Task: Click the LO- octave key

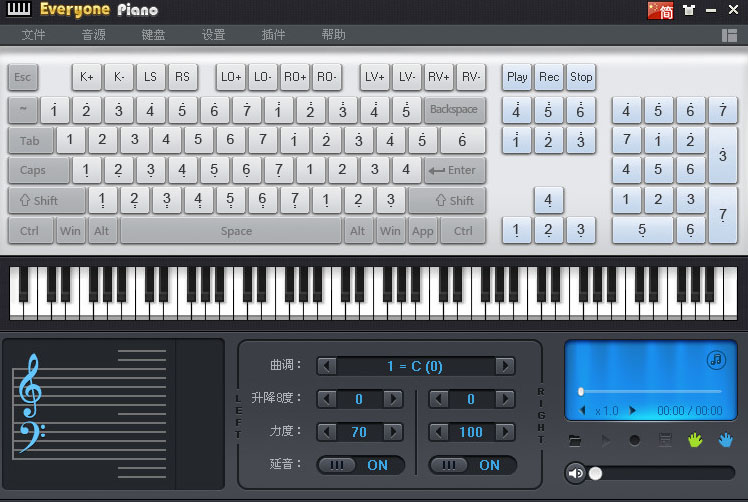Action: tap(262, 77)
